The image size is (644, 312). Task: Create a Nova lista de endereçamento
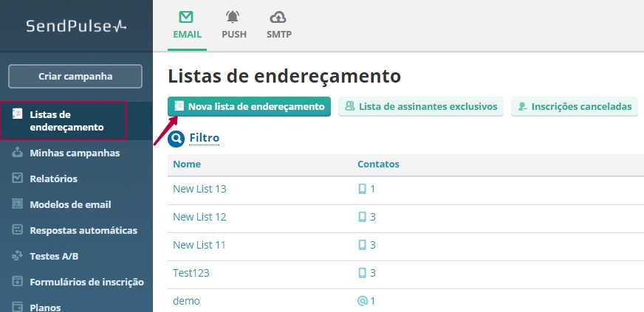[249, 107]
